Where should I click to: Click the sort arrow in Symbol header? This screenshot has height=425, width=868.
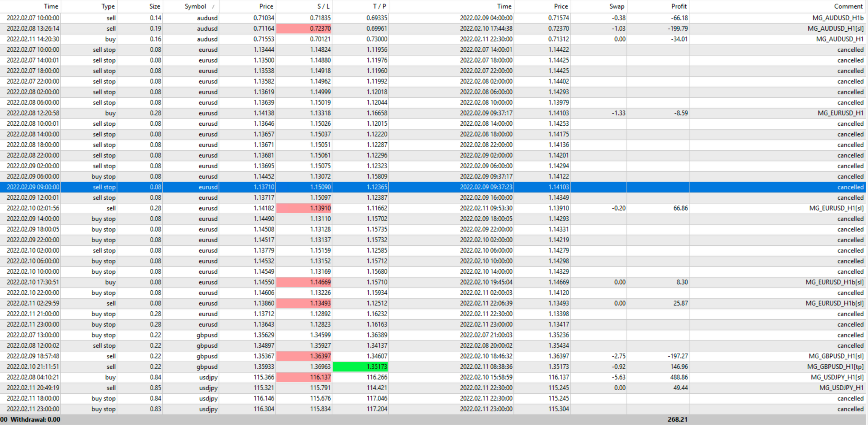coord(213,6)
